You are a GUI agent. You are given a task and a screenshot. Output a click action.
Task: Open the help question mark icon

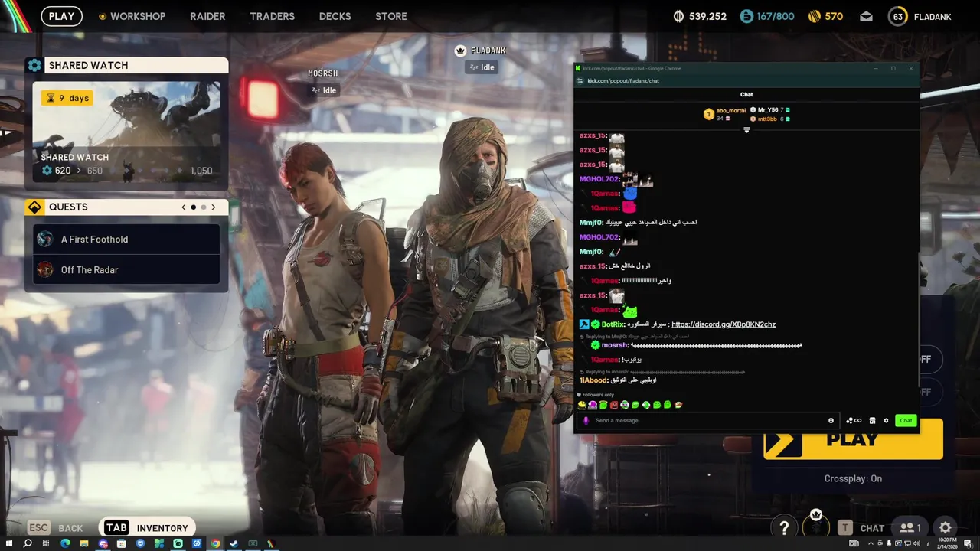tap(784, 527)
